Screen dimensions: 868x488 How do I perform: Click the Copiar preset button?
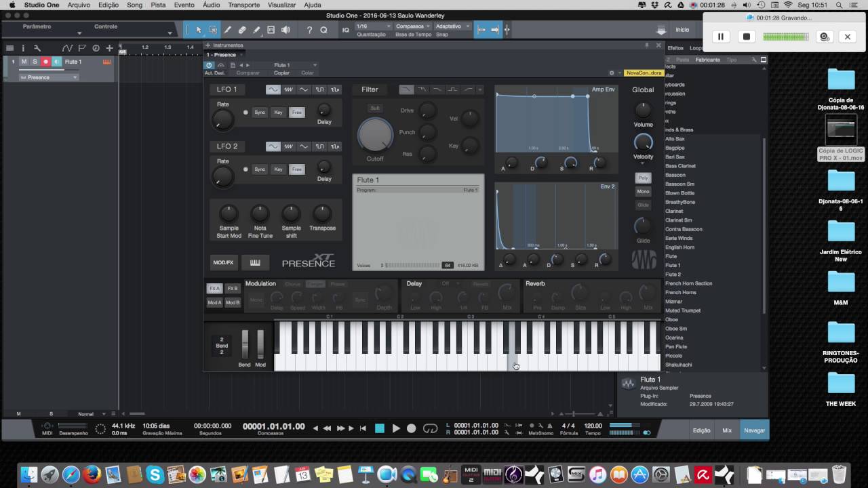281,73
